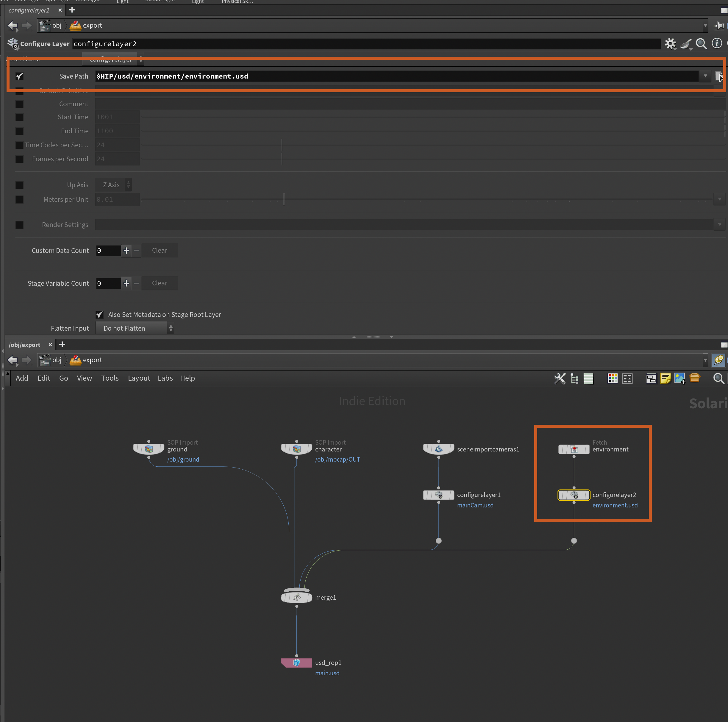This screenshot has height=722, width=728.
Task: Uncheck the Save Path checkbox
Action: (20, 76)
